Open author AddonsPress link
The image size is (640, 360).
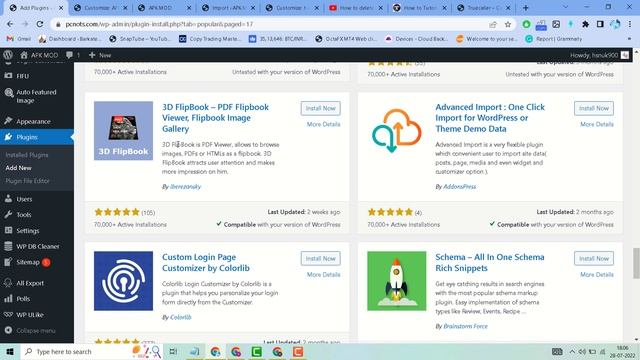tap(459, 187)
